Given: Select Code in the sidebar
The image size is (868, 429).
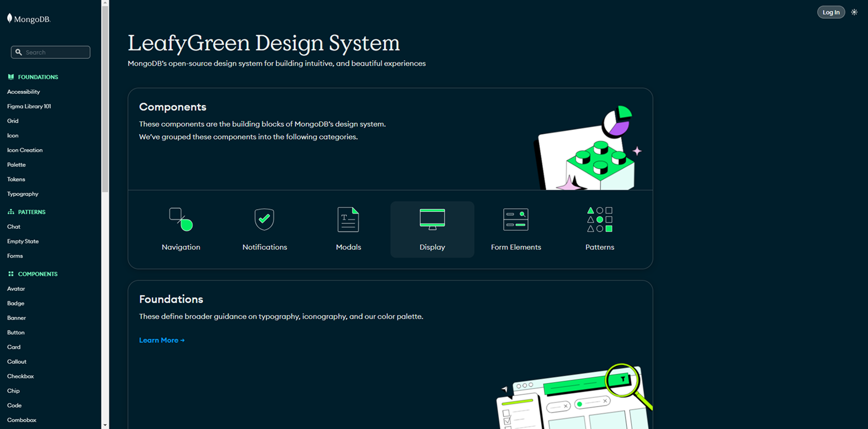Looking at the screenshot, I should (14, 406).
